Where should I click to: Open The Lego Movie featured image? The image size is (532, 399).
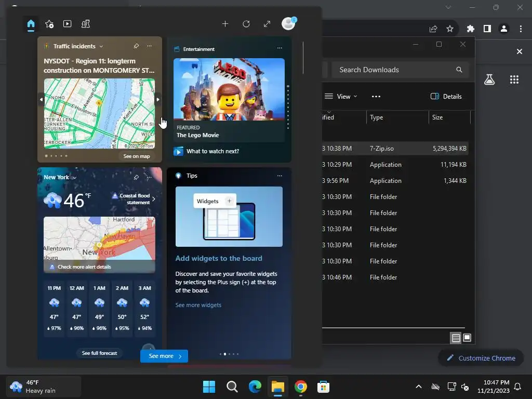click(229, 89)
